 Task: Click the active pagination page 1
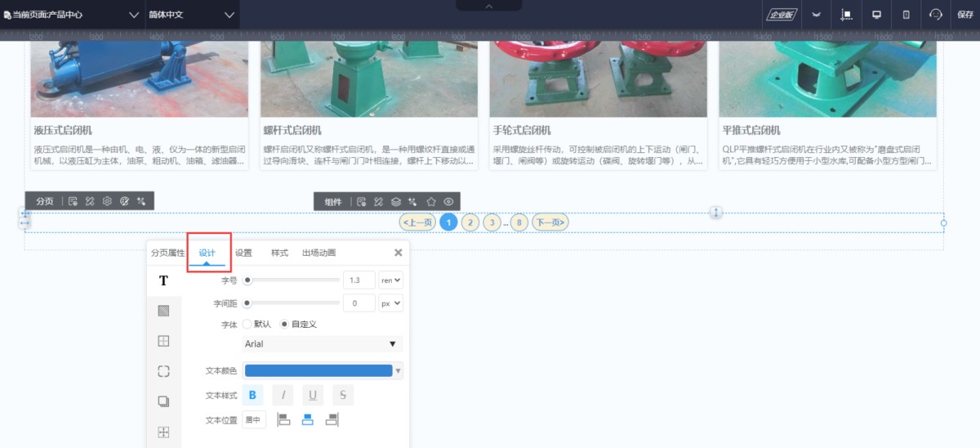448,222
